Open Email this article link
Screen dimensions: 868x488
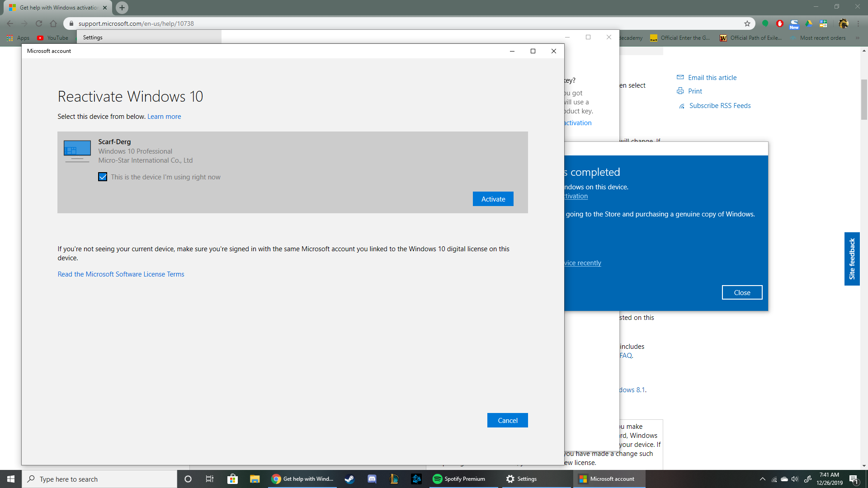[712, 78]
